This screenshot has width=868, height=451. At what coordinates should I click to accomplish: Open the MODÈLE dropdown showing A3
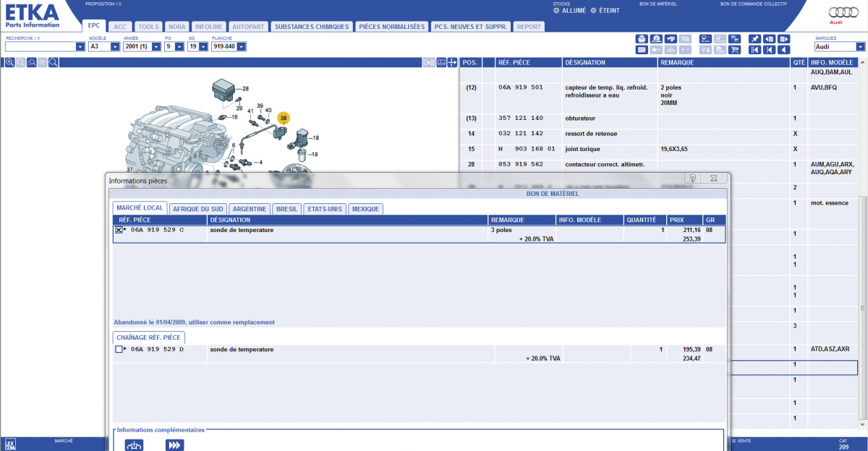114,47
